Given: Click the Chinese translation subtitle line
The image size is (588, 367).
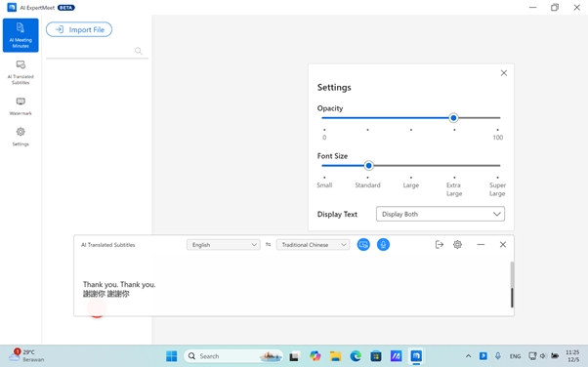Looking at the screenshot, I should click(106, 294).
